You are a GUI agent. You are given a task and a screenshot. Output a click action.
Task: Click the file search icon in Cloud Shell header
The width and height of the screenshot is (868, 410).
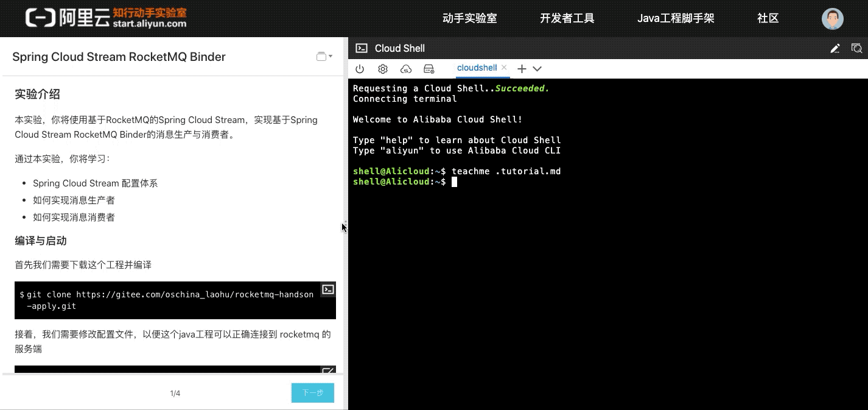(856, 48)
